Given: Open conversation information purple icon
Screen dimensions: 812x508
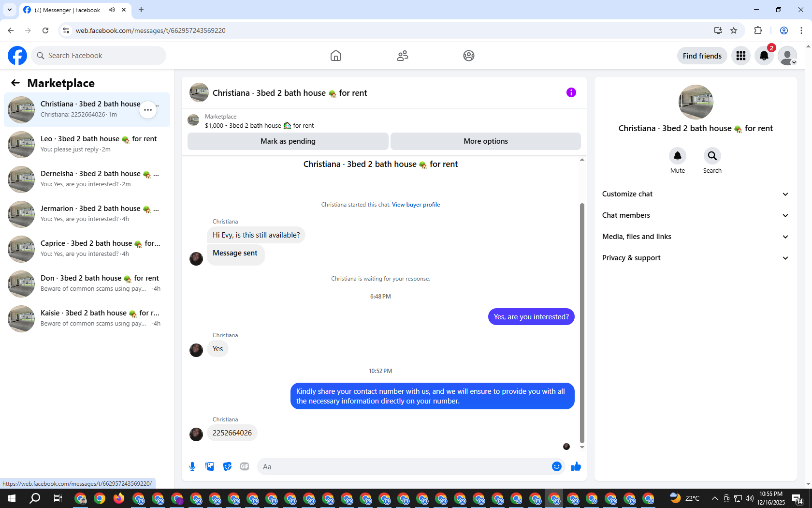Looking at the screenshot, I should coord(571,92).
